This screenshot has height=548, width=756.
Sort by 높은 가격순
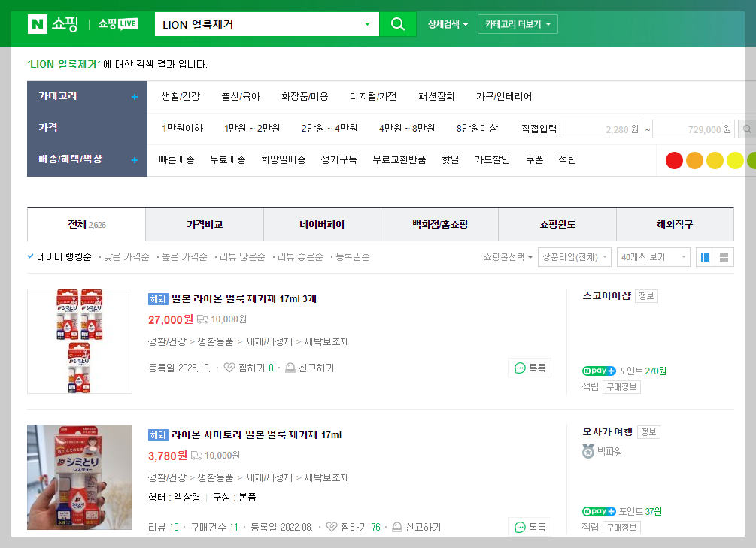click(x=184, y=257)
